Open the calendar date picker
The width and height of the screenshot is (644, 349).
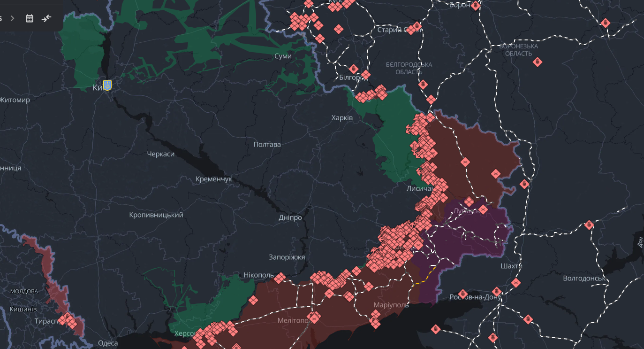30,18
